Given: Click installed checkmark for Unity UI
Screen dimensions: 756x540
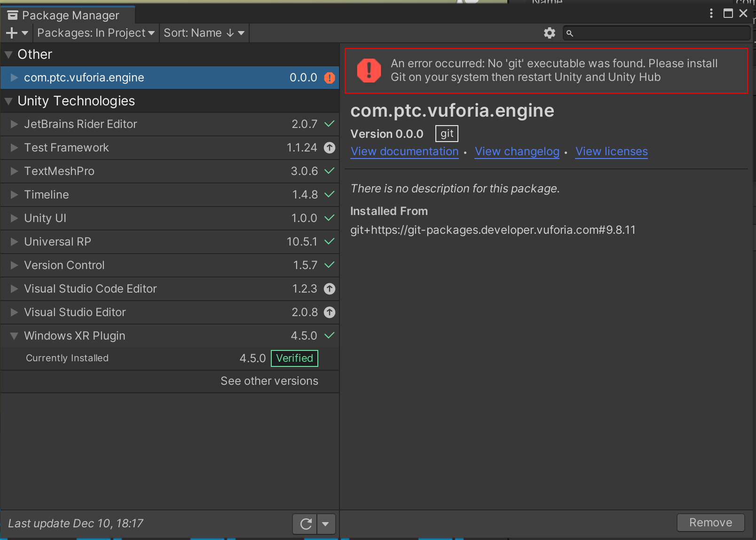Looking at the screenshot, I should [330, 218].
